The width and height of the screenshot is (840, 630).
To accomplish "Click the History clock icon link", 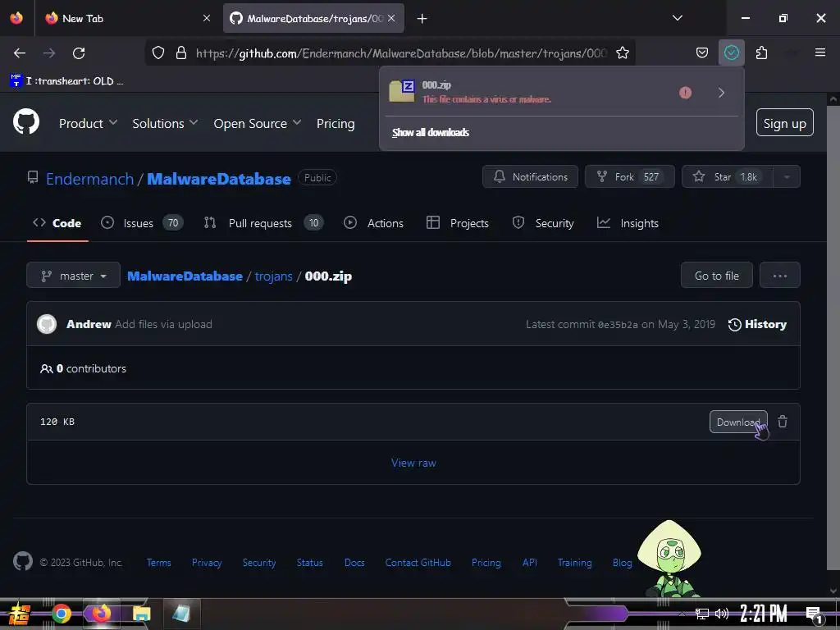I will [757, 324].
